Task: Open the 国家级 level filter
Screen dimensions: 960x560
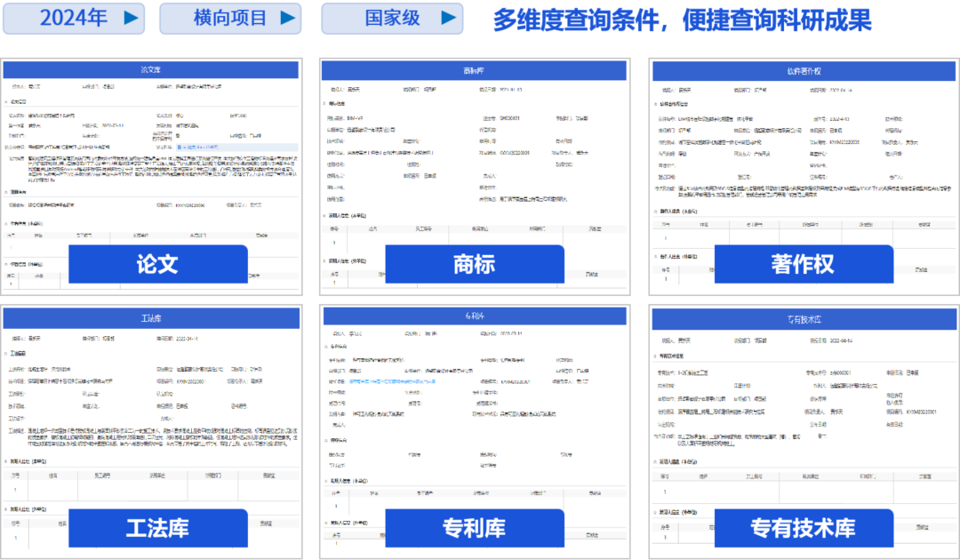Action: coord(392,18)
